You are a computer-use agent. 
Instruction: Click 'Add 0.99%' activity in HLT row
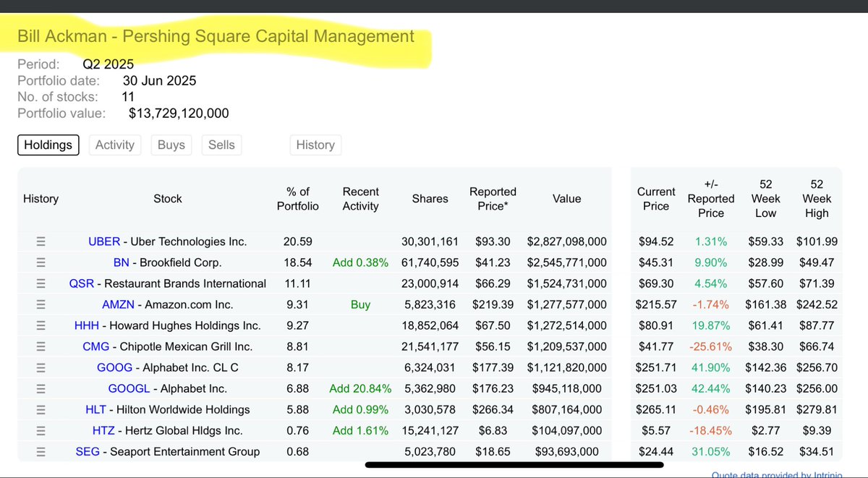360,409
